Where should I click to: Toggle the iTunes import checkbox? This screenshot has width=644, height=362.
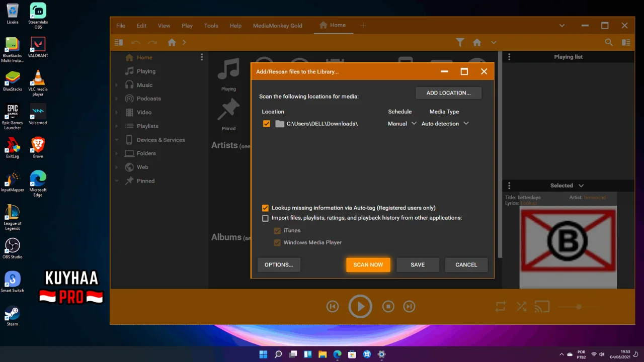277,231
